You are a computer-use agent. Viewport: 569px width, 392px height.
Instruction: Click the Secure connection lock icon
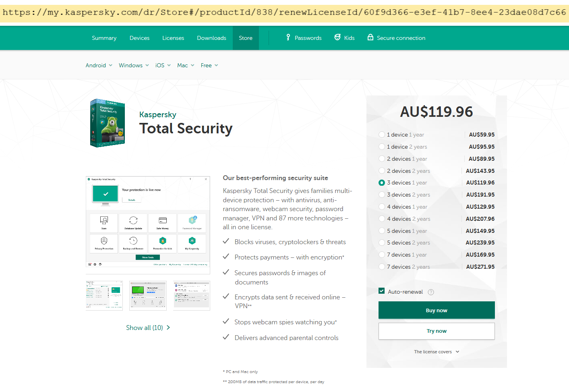click(370, 37)
